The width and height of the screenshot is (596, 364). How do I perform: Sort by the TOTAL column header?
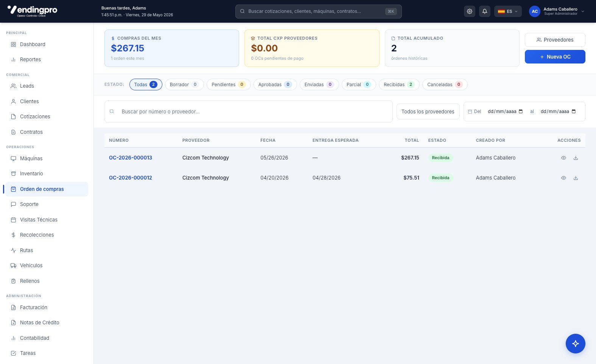(412, 141)
